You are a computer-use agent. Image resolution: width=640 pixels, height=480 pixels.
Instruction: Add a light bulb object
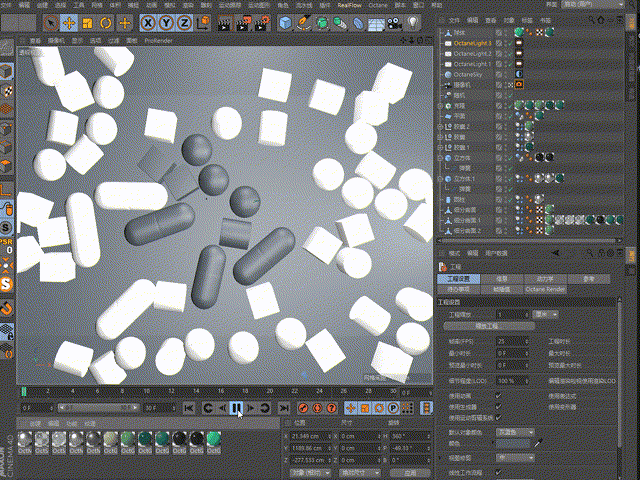(x=413, y=22)
